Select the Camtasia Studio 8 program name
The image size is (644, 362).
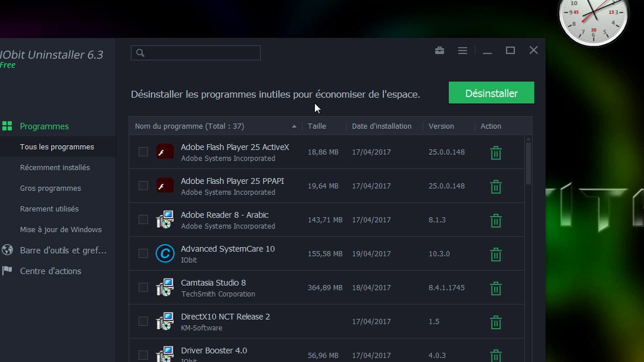(213, 283)
